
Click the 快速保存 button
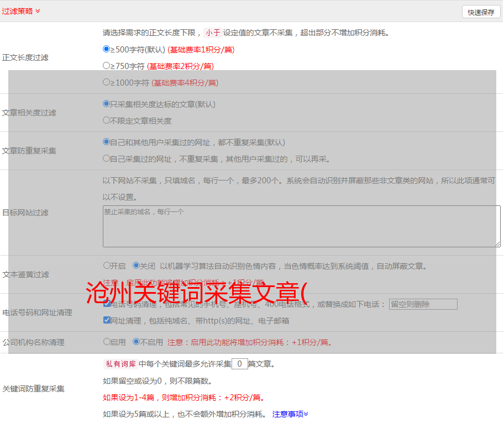pyautogui.click(x=481, y=12)
